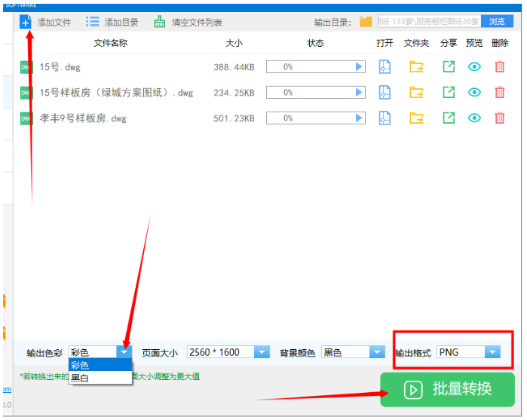Click the size value 501.23KB
The width and height of the screenshot is (527, 420).
tap(234, 118)
